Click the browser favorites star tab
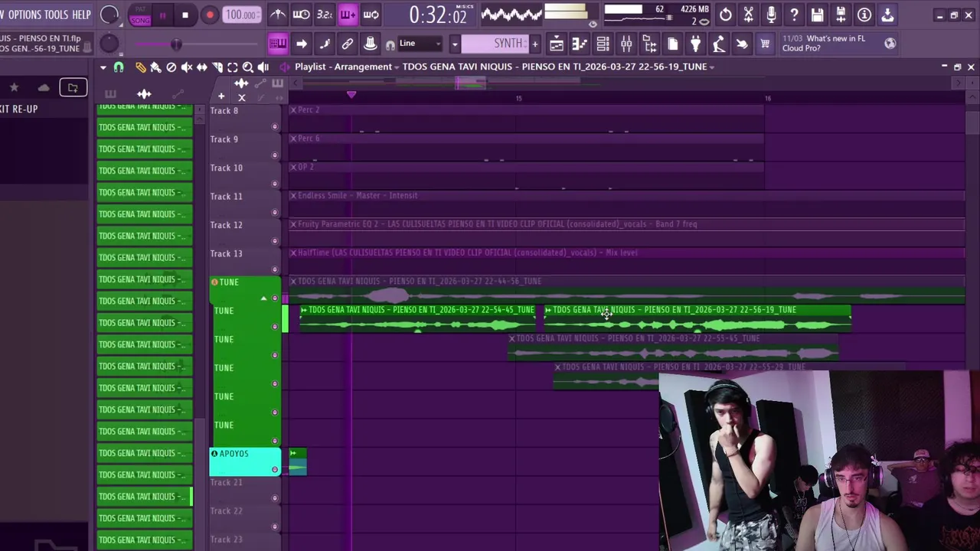 click(14, 88)
